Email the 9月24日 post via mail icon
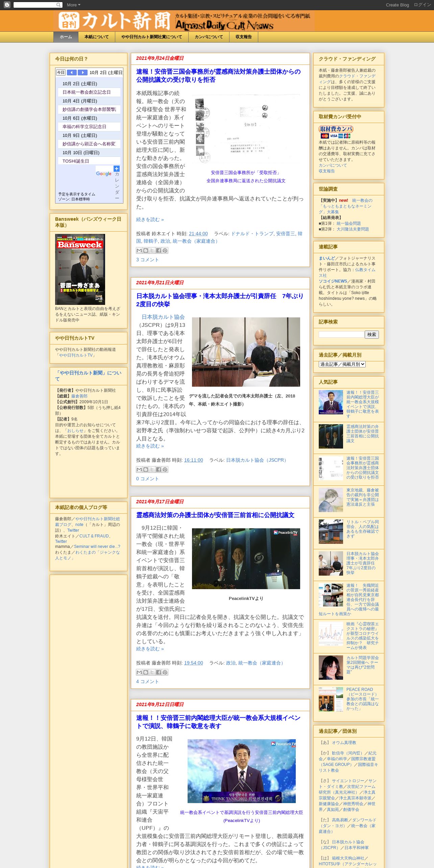The width and height of the screenshot is (434, 868). click(139, 250)
